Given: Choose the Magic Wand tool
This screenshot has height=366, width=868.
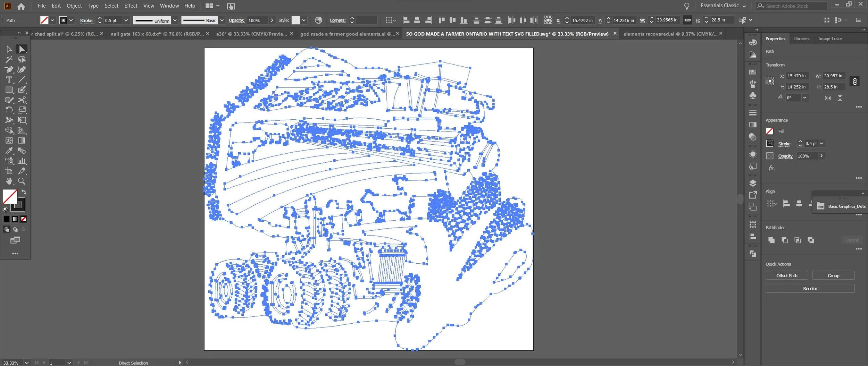Looking at the screenshot, I should (9, 60).
